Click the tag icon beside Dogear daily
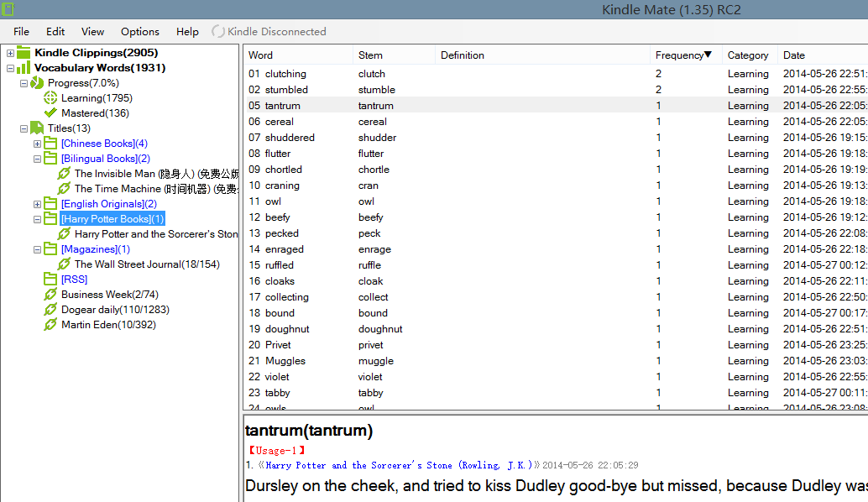The image size is (868, 502). click(50, 310)
